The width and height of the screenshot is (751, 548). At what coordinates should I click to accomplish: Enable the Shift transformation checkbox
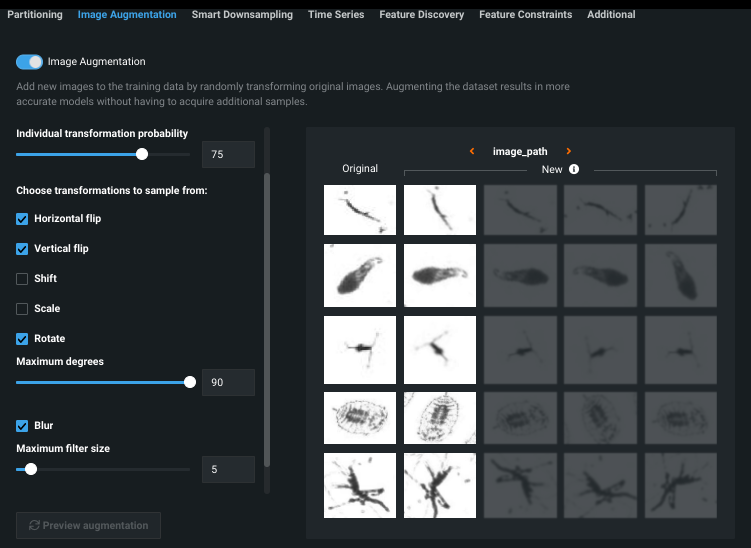(x=22, y=279)
